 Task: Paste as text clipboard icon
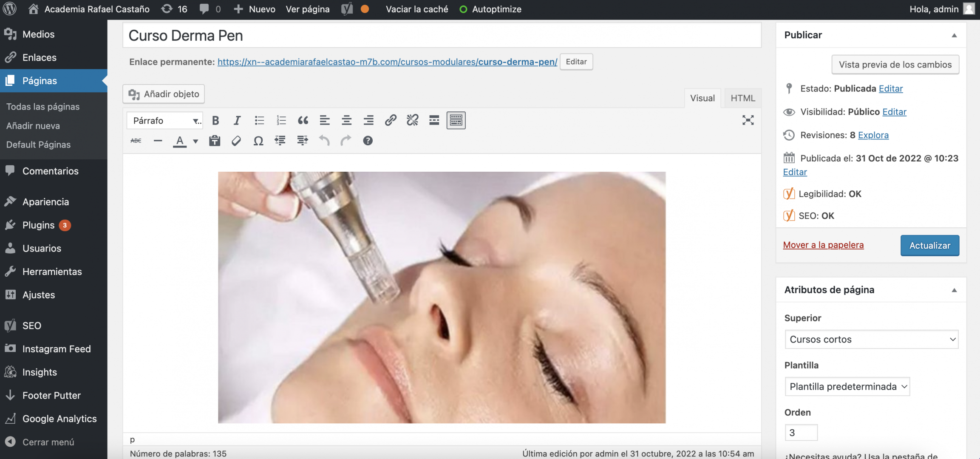pyautogui.click(x=215, y=141)
